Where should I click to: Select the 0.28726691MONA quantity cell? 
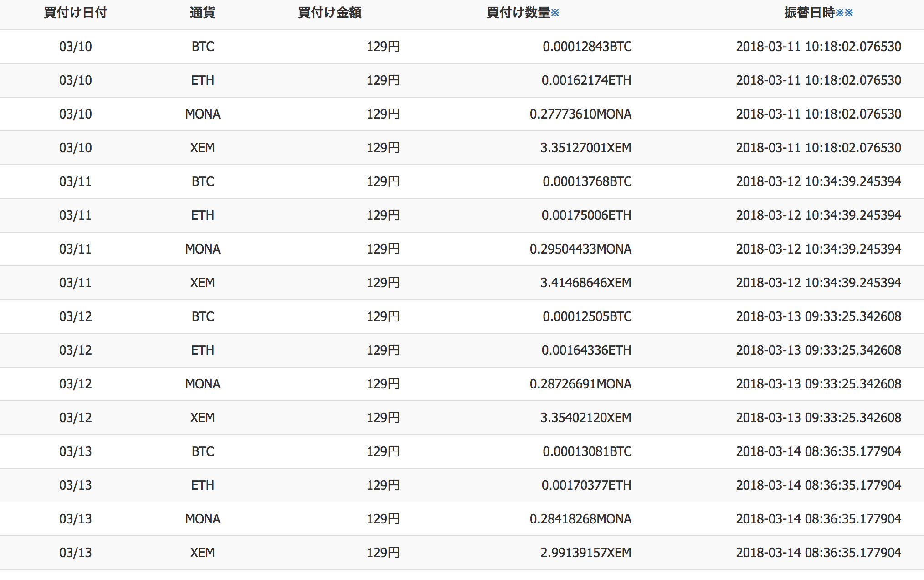click(580, 384)
